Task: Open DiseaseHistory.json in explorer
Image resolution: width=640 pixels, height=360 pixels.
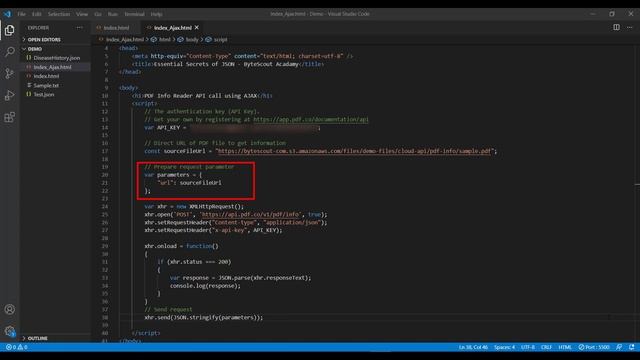Action: click(x=57, y=58)
